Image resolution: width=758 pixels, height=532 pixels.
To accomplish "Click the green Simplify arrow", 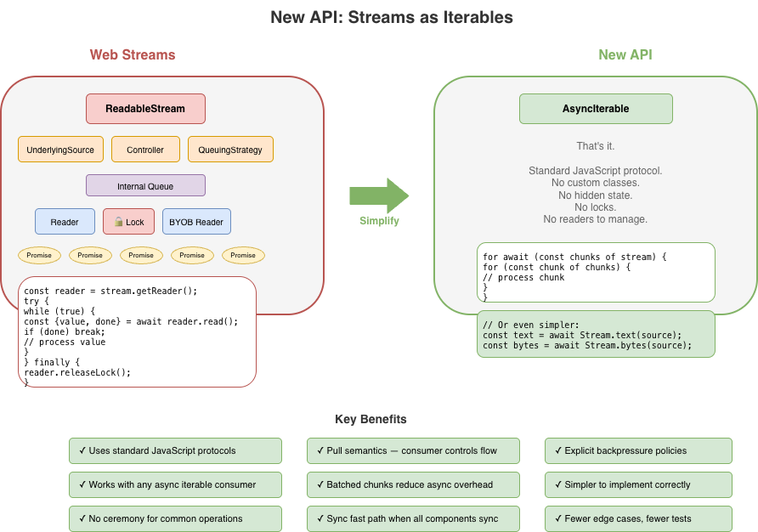I will 379,196.
